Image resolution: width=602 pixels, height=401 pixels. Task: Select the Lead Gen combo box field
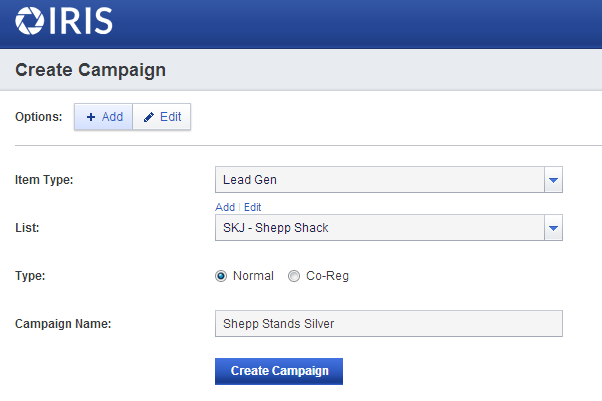389,180
